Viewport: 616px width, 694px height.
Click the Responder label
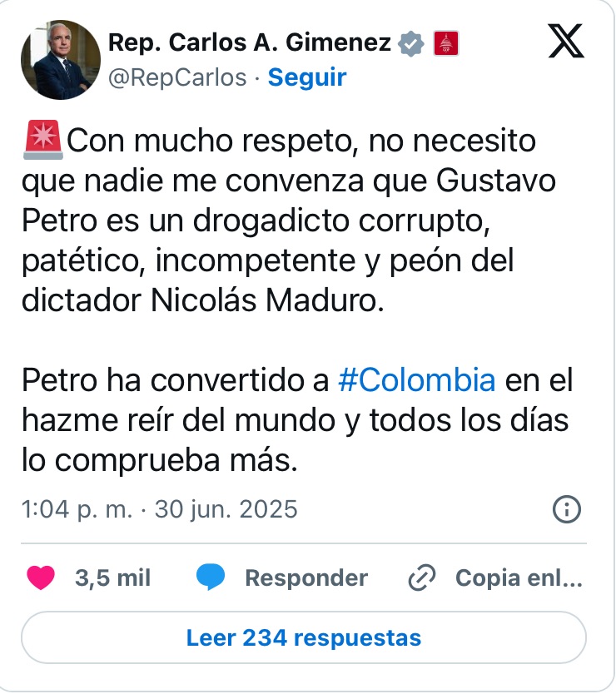pyautogui.click(x=306, y=578)
